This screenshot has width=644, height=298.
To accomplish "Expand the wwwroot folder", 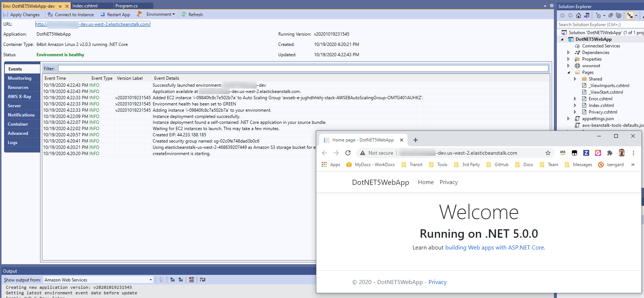I will point(568,66).
